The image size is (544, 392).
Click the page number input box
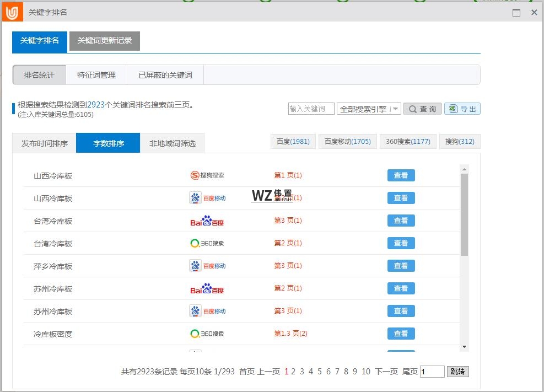432,372
